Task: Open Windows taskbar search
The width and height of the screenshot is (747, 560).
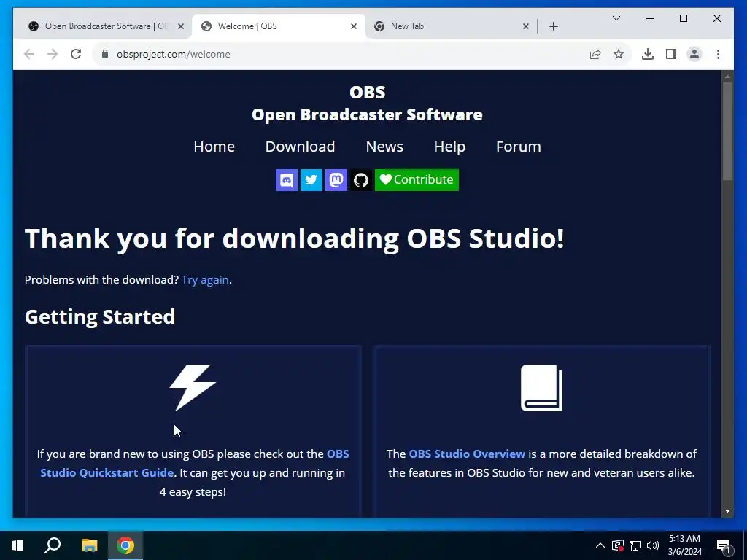Action: pyautogui.click(x=53, y=545)
